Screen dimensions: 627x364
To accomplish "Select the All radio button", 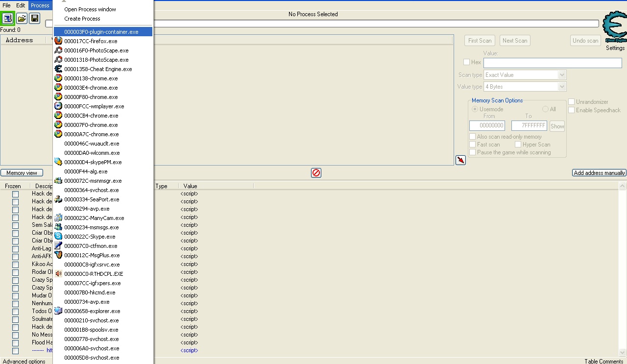I will click(x=545, y=109).
